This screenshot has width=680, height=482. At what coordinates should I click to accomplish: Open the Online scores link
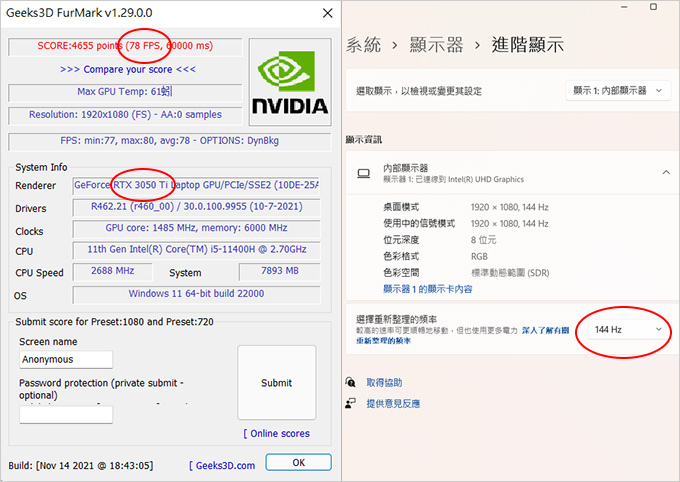(x=277, y=433)
